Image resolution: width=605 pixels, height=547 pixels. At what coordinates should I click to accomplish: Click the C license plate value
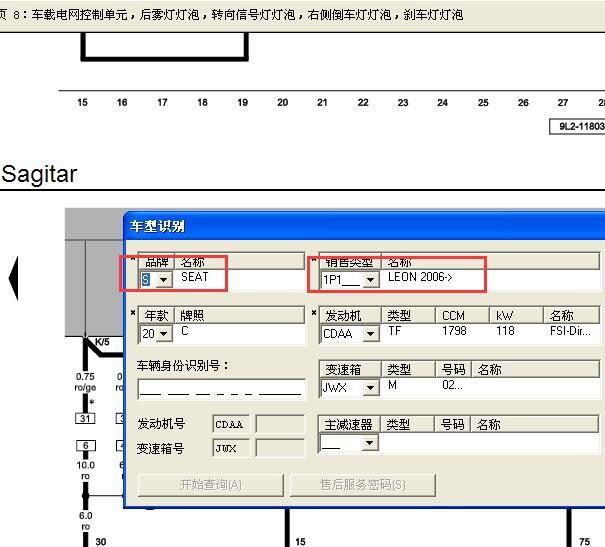pyautogui.click(x=185, y=331)
